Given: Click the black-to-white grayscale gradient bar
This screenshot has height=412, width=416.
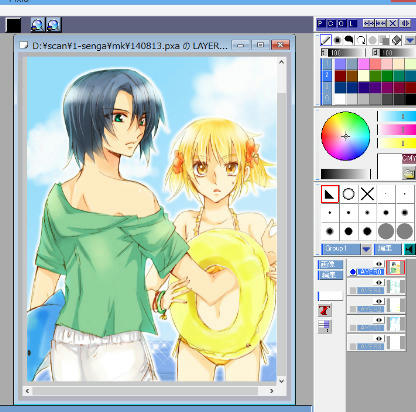Looking at the screenshot, I should (x=345, y=174).
